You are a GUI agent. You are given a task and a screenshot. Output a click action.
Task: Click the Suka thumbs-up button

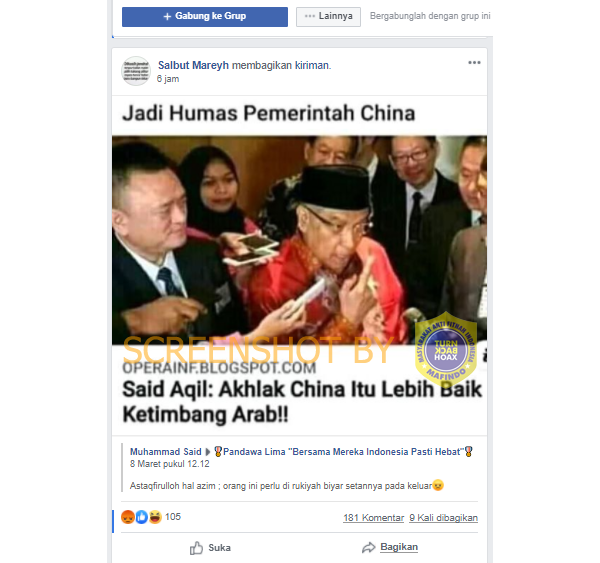coord(210,548)
